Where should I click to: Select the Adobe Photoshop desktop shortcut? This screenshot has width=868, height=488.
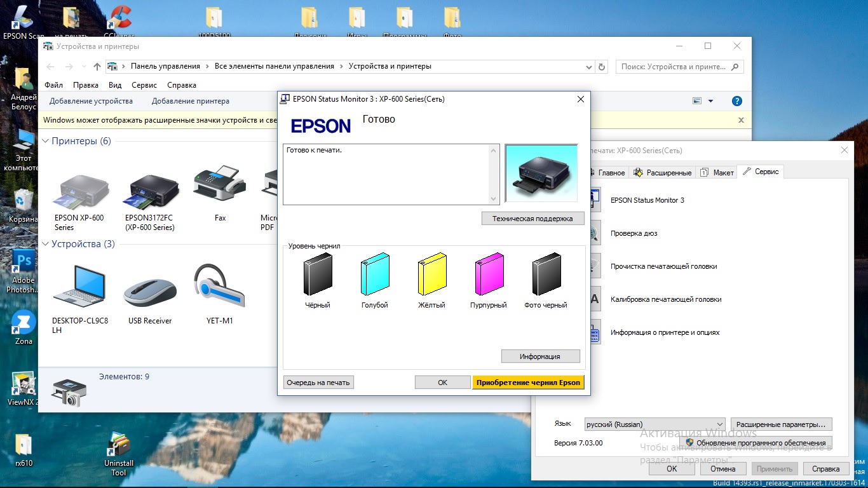tap(24, 271)
